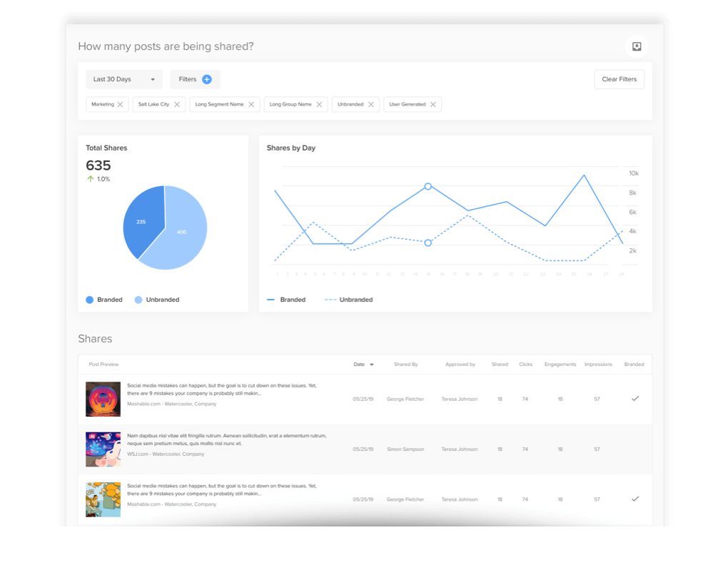Click the Impressions column header
This screenshot has height=565, width=728.
597,365
